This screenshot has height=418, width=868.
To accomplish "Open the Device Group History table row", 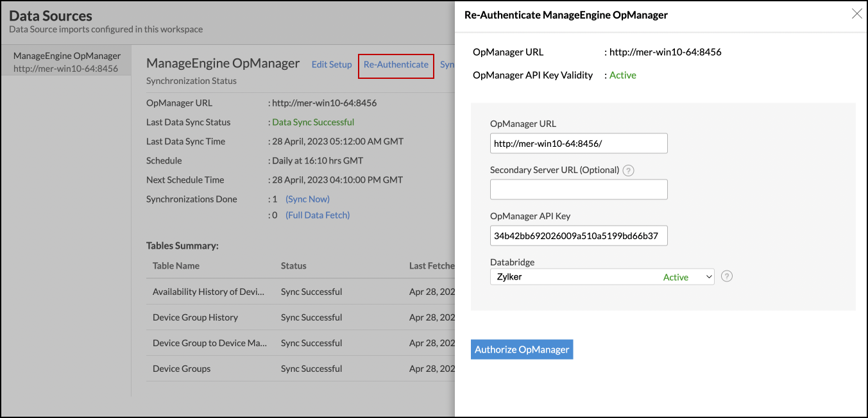I will click(195, 317).
